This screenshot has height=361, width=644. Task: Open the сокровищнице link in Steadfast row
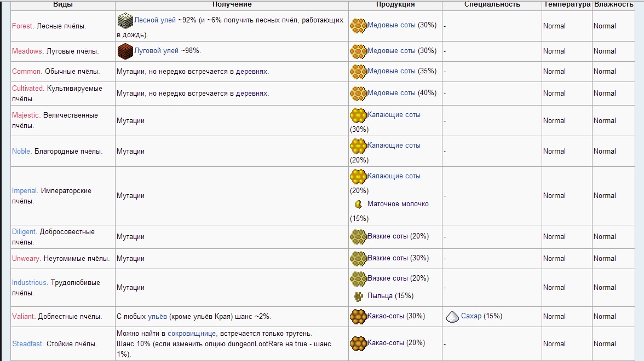click(x=192, y=333)
